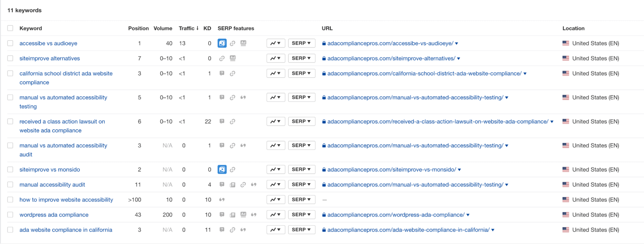Click the quotation marks icon in manual accessibility audit row
Image resolution: width=644 pixels, height=244 pixels.
(x=254, y=184)
